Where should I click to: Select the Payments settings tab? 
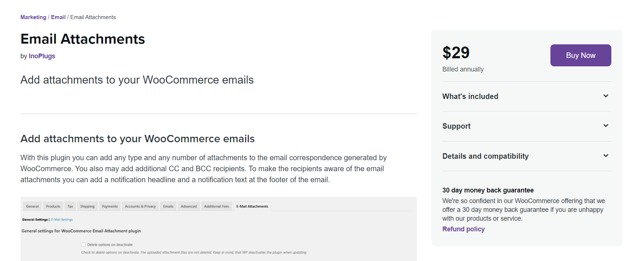[109, 206]
